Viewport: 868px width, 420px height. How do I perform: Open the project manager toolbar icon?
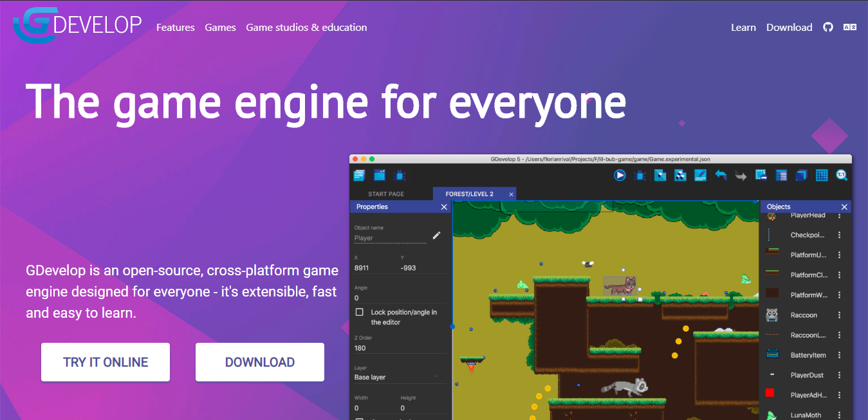point(359,174)
